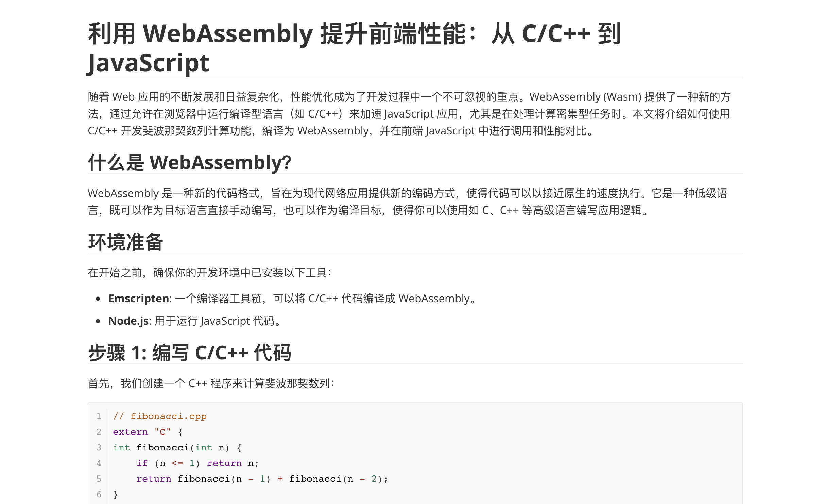The height and width of the screenshot is (504, 826).
Task: Click the bullet point before Emscripten
Action: tap(98, 299)
